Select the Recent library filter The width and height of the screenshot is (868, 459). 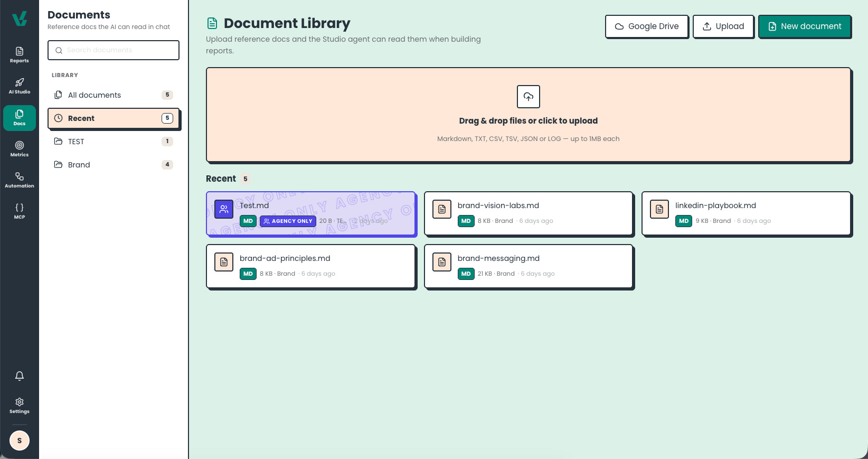click(x=114, y=118)
